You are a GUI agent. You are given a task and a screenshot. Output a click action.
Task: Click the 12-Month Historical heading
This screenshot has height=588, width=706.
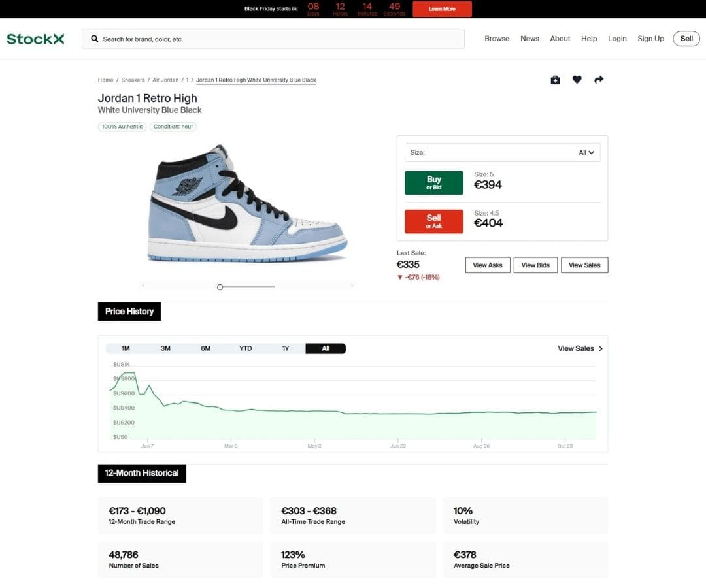142,473
